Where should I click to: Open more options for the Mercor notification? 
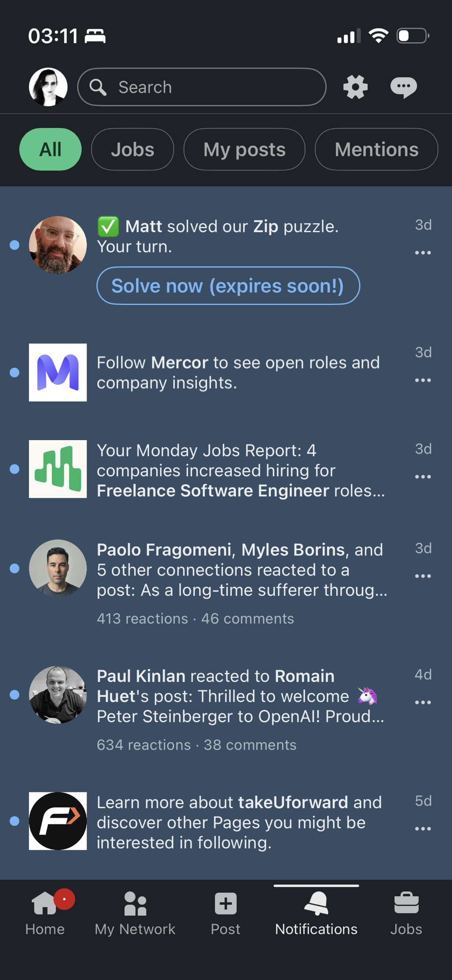[x=423, y=380]
